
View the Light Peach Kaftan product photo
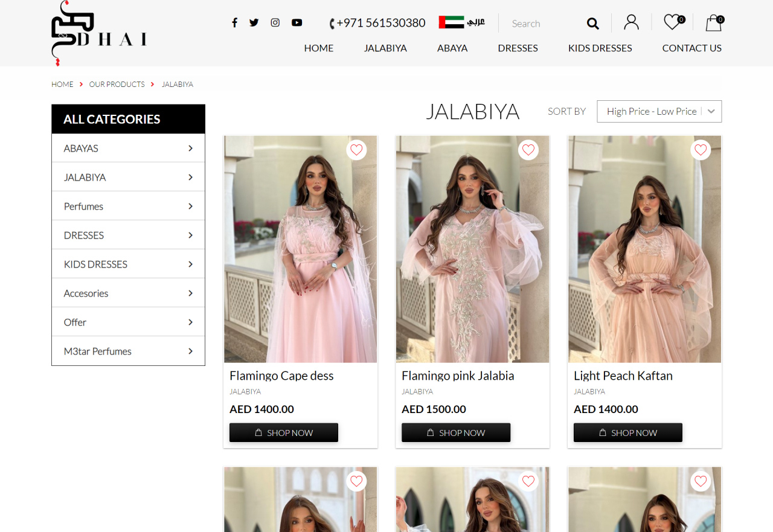644,249
